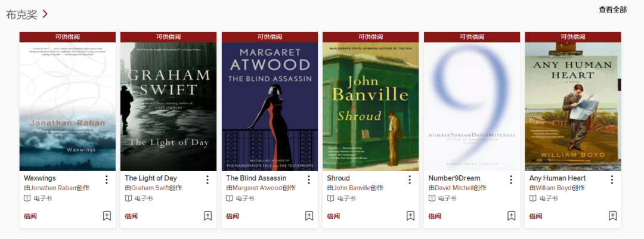Screen dimensions: 644x239
Task: Open author link Margaret Atwood
Action: [258, 188]
